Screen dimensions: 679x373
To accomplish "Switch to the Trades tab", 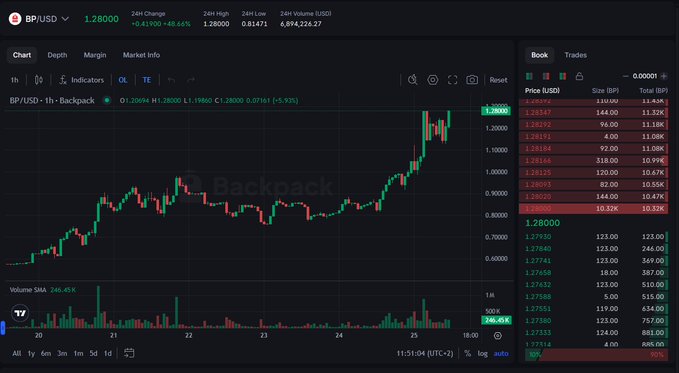I will [x=576, y=55].
